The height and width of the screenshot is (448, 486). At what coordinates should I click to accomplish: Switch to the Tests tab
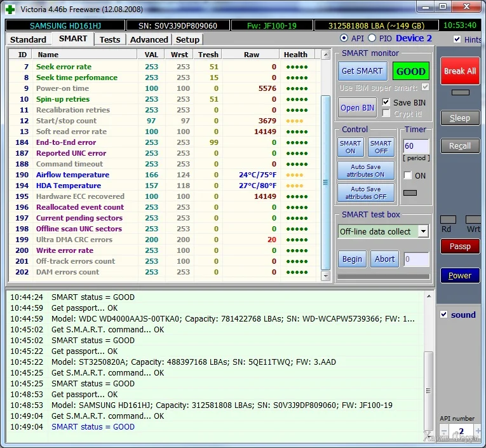tap(110, 39)
